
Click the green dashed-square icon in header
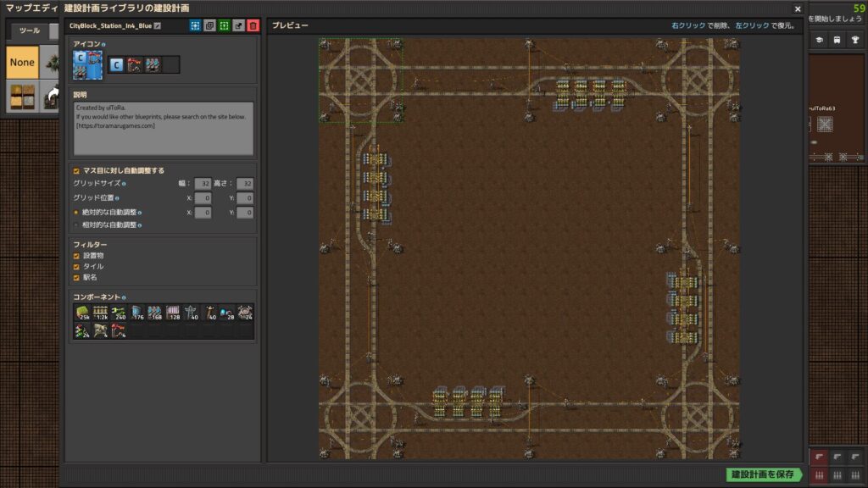click(224, 25)
